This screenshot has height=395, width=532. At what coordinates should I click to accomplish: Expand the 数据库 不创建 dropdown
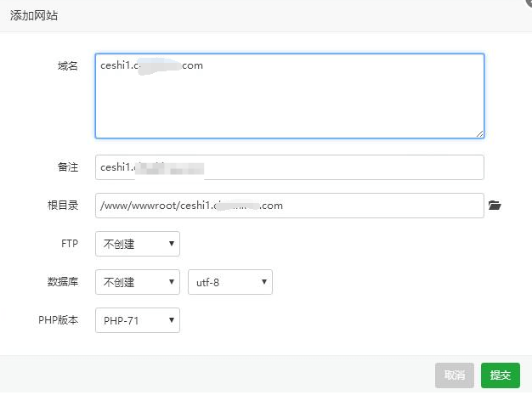(x=137, y=282)
